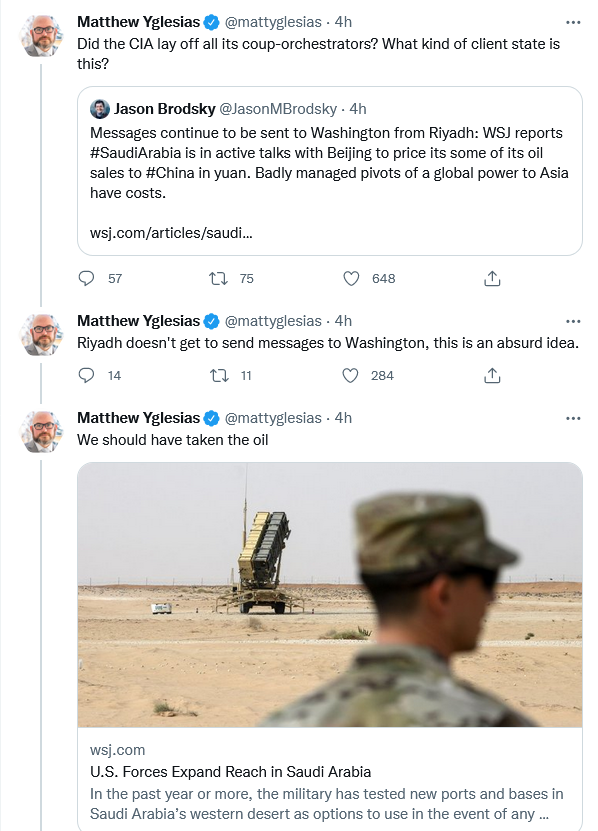The image size is (598, 831).
Task: Share the first Yglesias tweet
Action: (492, 278)
